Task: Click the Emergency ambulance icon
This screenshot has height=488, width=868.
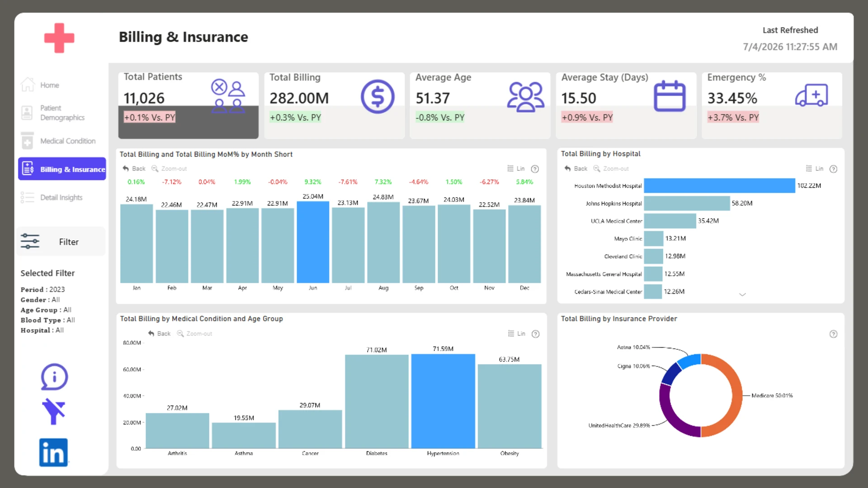Action: click(x=811, y=95)
